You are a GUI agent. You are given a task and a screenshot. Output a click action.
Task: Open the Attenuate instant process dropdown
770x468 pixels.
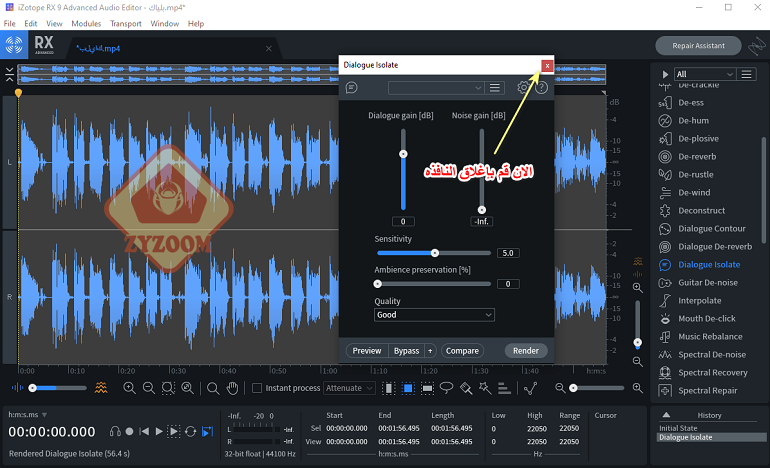pyautogui.click(x=349, y=388)
